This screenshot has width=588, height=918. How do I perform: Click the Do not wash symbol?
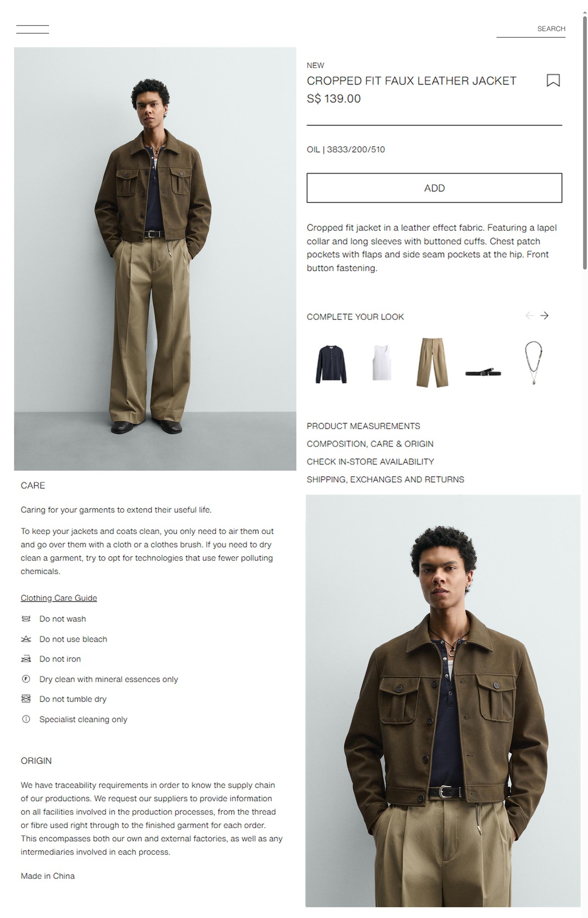pyautogui.click(x=26, y=619)
